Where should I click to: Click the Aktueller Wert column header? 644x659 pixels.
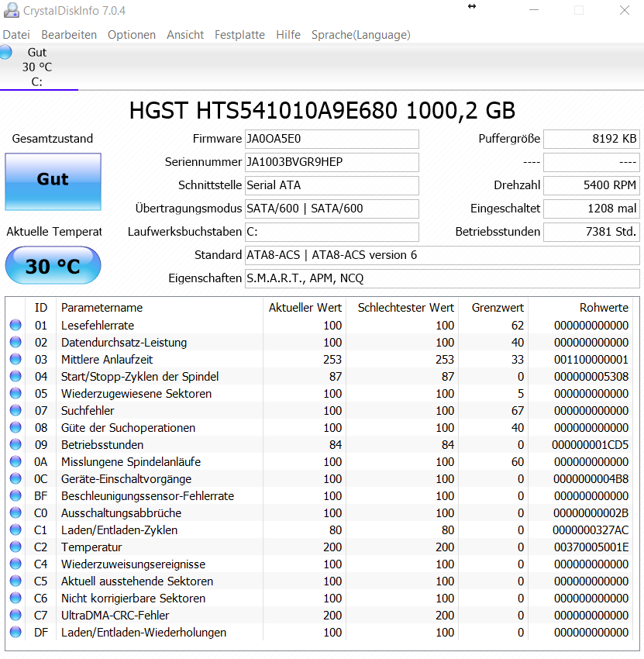305,308
